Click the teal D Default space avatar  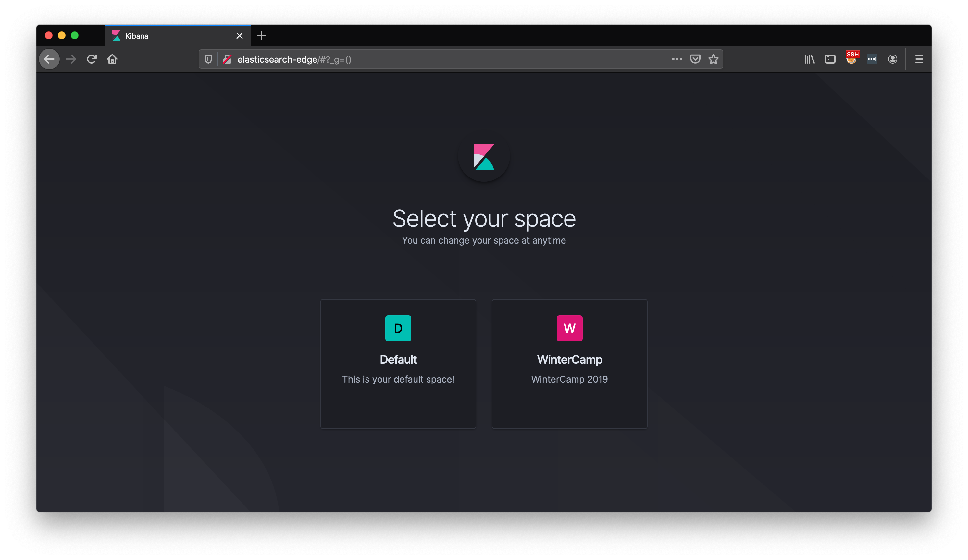coord(398,328)
